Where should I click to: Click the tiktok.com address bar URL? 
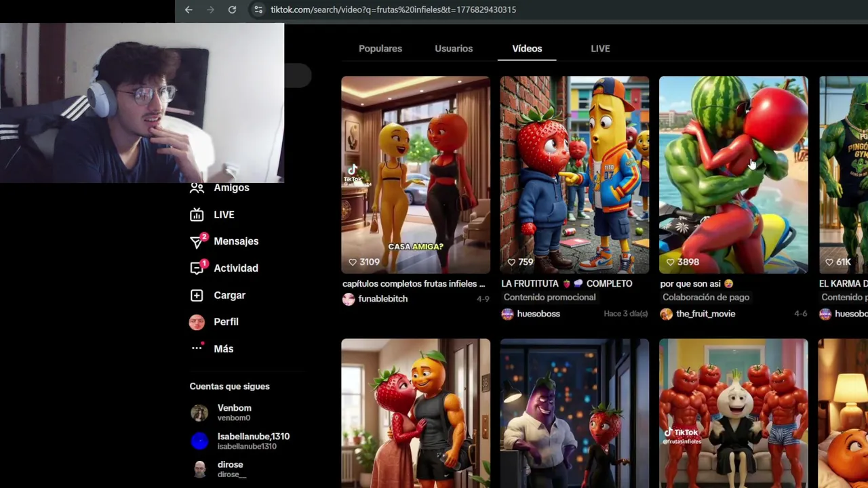coord(393,9)
